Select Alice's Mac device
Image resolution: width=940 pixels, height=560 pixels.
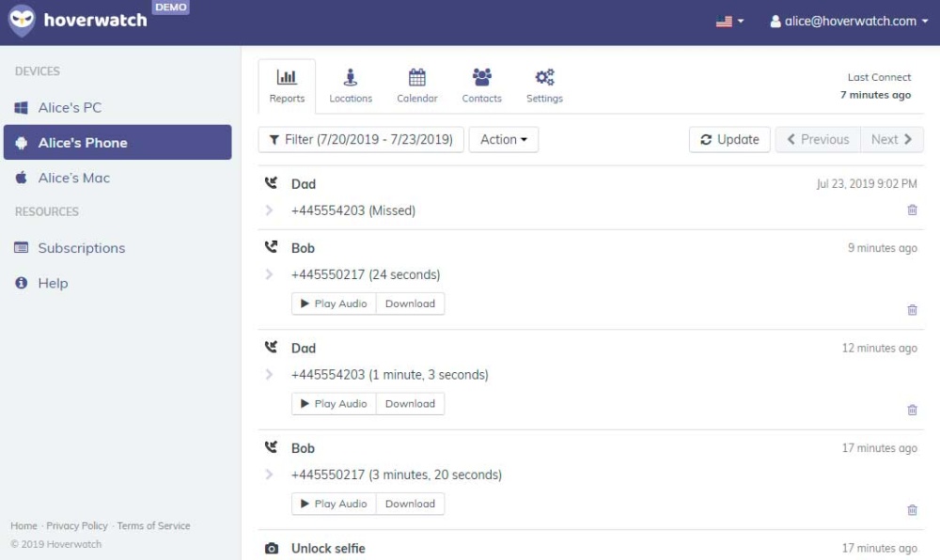[x=117, y=178]
